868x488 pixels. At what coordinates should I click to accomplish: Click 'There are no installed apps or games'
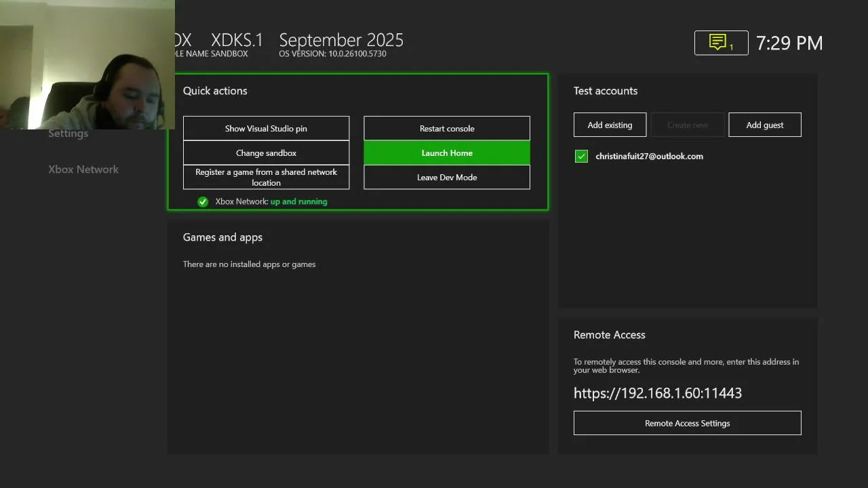(x=249, y=264)
